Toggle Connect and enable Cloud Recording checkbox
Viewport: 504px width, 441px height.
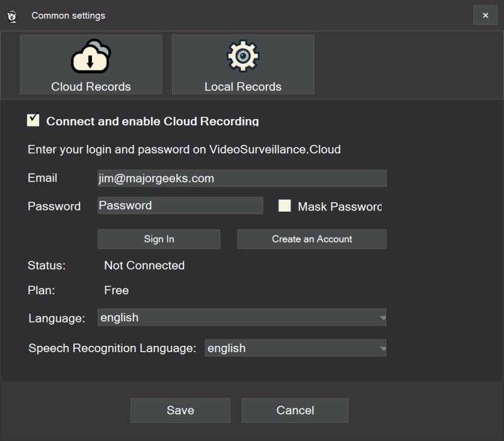point(33,120)
